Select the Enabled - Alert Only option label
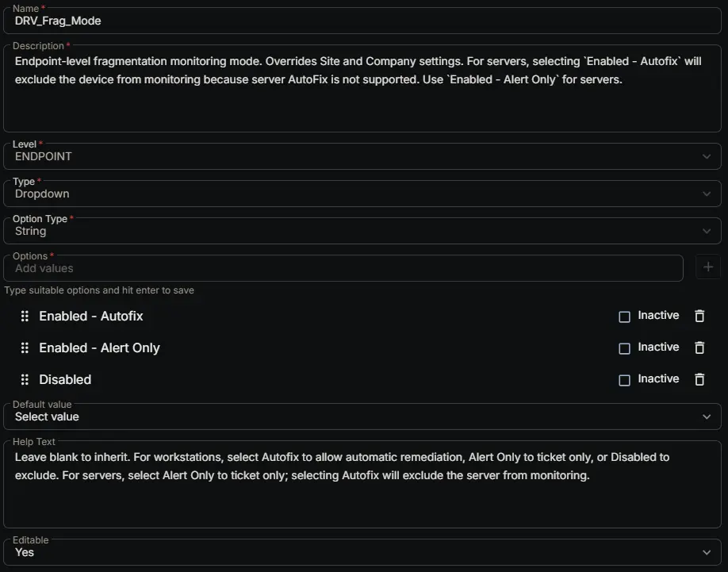This screenshot has height=572, width=728. pos(99,347)
